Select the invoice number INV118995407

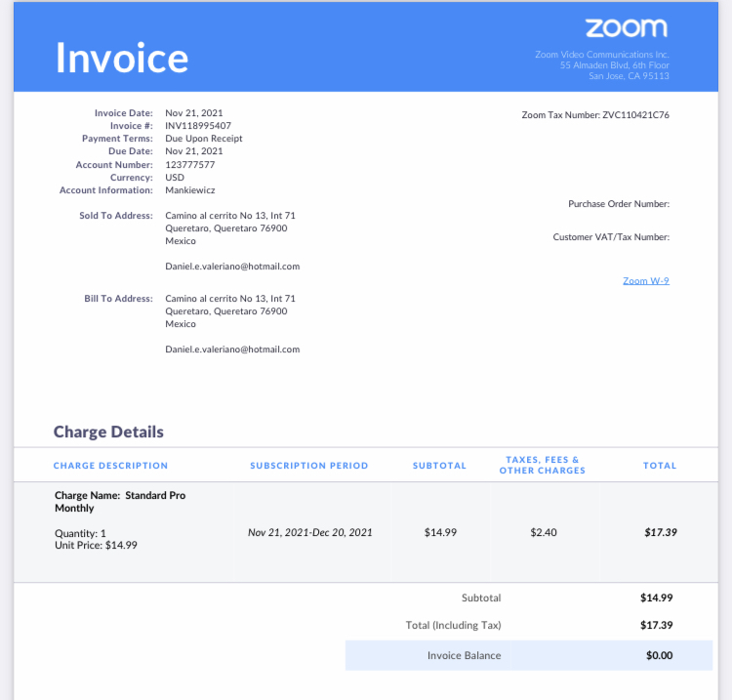pyautogui.click(x=198, y=126)
